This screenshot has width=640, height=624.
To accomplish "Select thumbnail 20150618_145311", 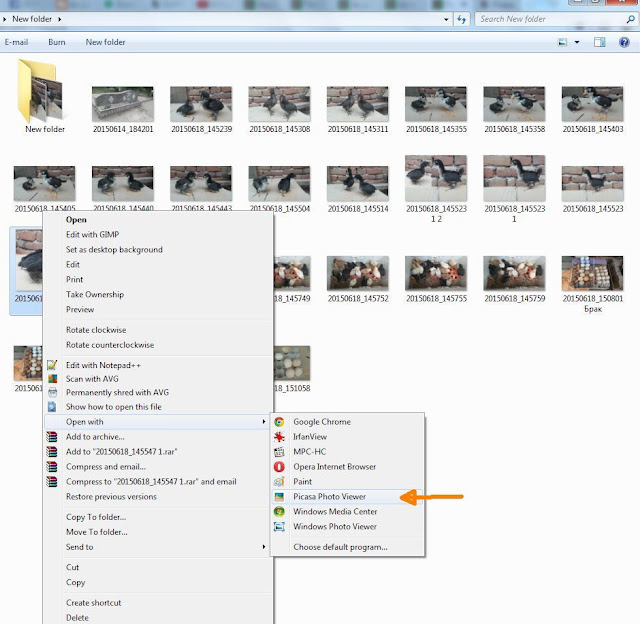I will coord(358,104).
